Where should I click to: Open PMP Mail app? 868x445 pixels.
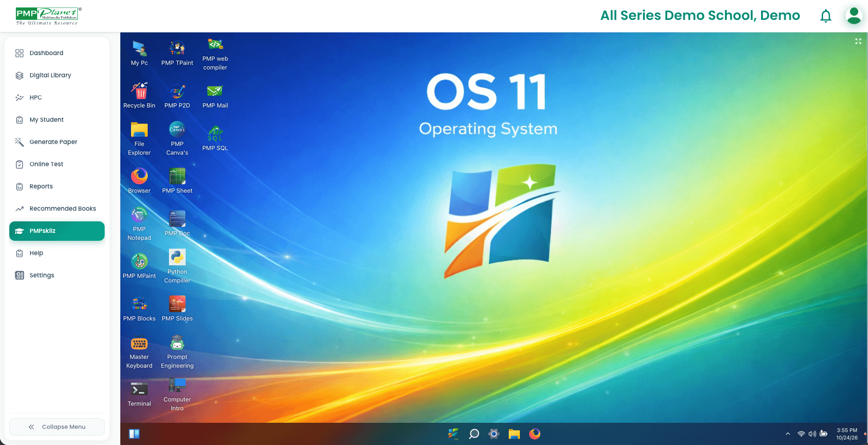point(215,96)
